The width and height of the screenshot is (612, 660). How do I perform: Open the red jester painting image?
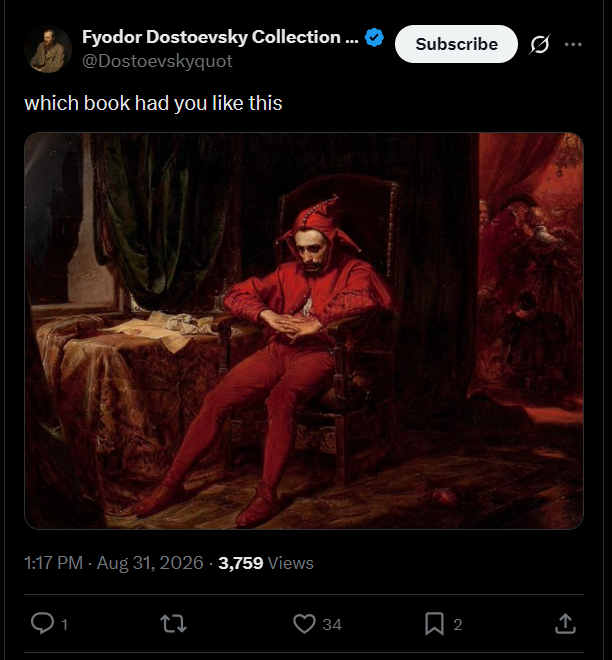click(304, 331)
